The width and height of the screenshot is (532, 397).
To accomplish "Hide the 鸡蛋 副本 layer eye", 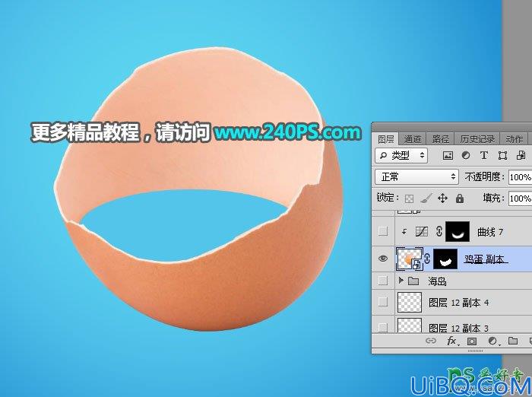I will pyautogui.click(x=383, y=259).
